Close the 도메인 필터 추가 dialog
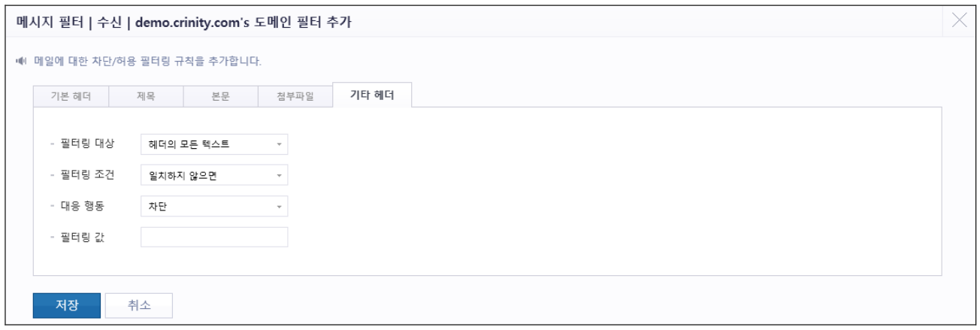Image resolution: width=980 pixels, height=330 pixels. coord(960,22)
